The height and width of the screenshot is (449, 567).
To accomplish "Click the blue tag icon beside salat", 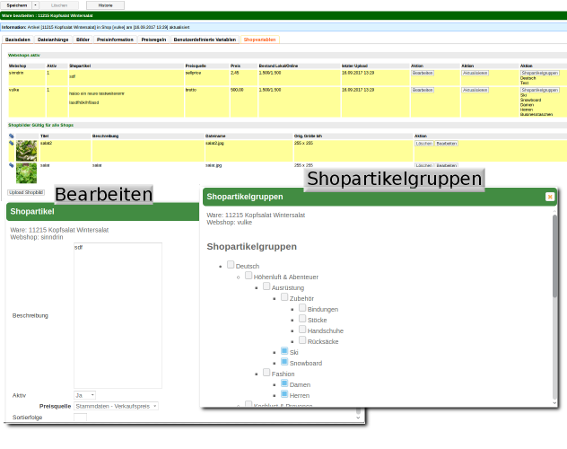I will tap(11, 165).
